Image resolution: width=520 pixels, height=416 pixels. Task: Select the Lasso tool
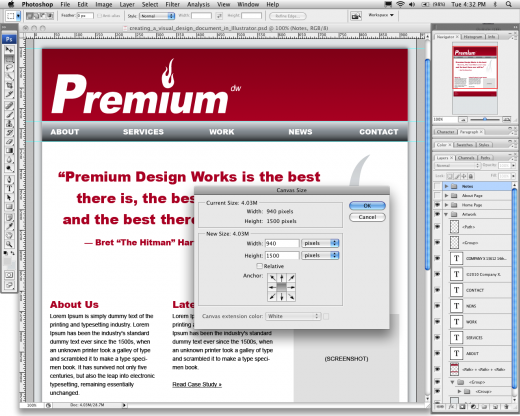(9, 68)
